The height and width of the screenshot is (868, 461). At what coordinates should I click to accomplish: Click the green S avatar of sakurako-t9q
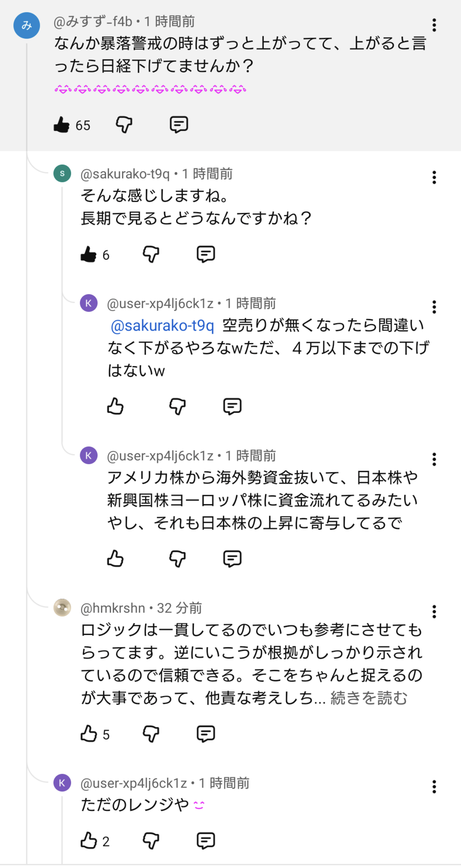(62, 174)
